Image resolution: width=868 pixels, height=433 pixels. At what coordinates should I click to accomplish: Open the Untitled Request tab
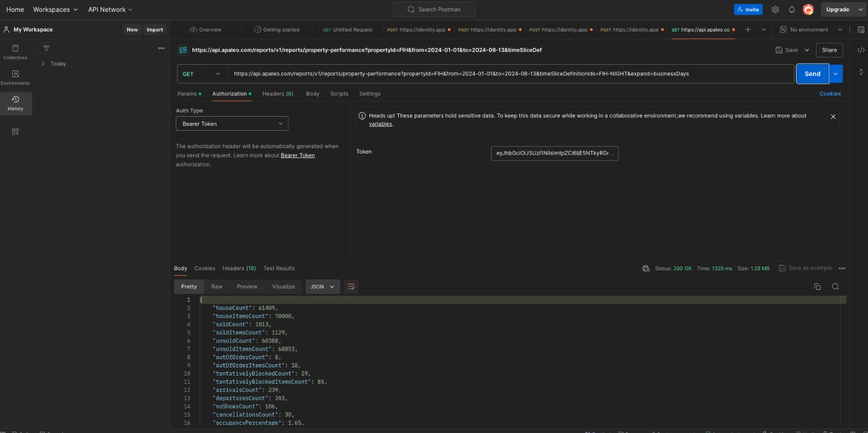coord(348,29)
